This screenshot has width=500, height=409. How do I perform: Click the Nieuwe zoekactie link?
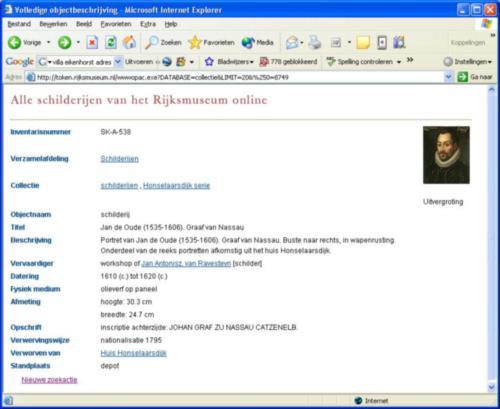[x=49, y=380]
